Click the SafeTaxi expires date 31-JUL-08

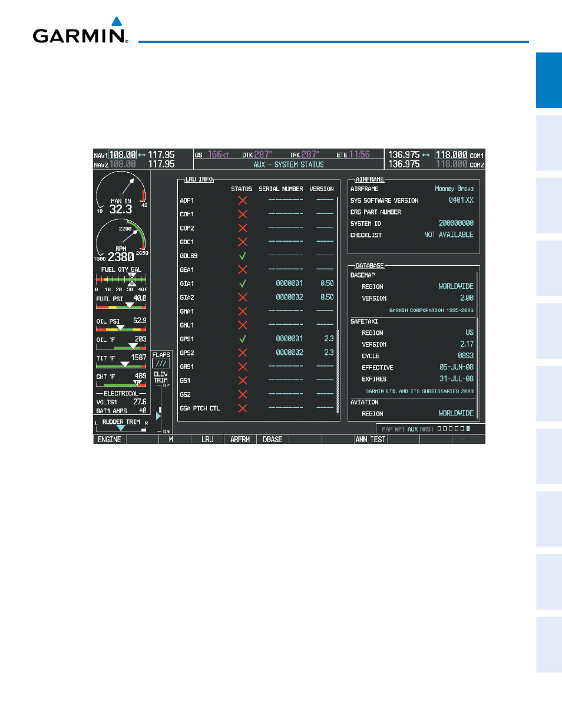point(457,379)
